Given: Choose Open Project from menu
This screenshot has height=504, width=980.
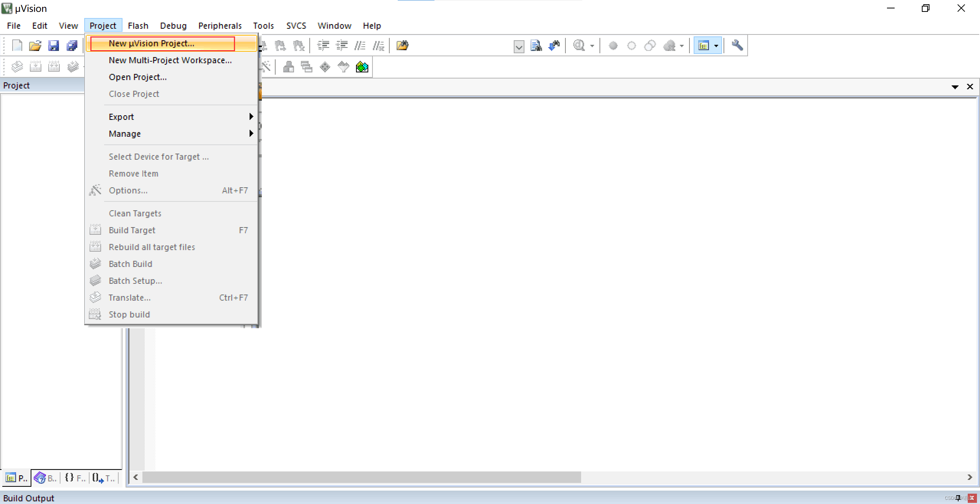Looking at the screenshot, I should pos(138,77).
